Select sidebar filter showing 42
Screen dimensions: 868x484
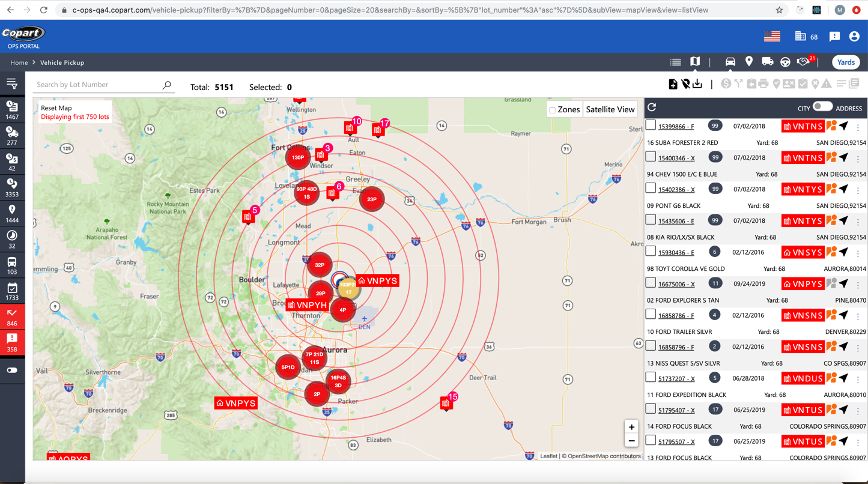[12, 163]
